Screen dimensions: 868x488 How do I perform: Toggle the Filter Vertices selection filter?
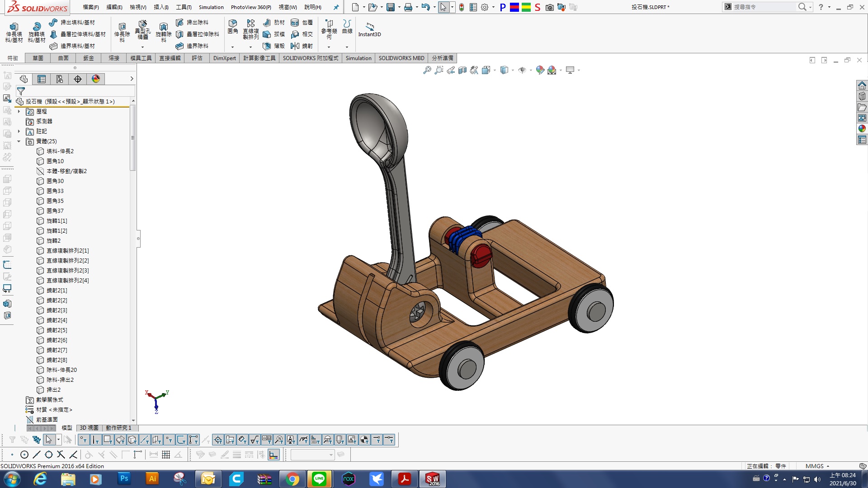[x=83, y=440]
